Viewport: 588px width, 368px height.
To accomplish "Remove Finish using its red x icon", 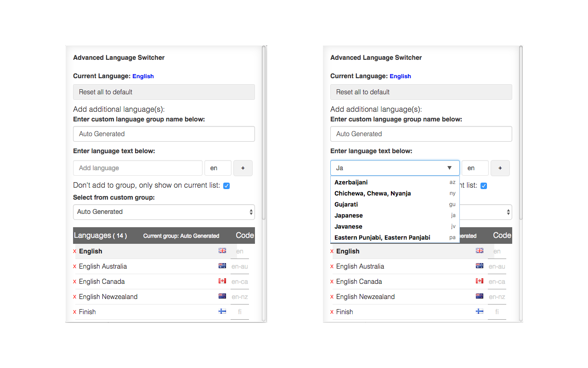I will (75, 312).
